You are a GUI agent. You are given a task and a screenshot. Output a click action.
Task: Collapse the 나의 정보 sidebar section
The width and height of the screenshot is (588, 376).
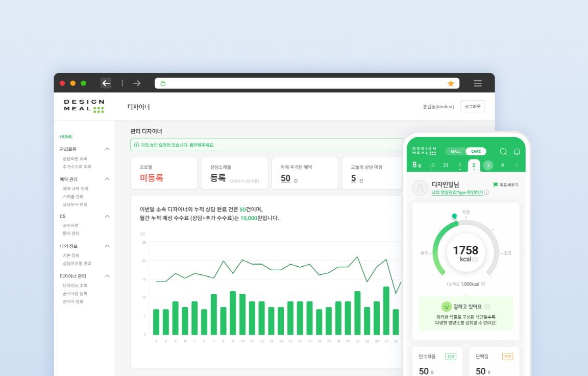107,246
